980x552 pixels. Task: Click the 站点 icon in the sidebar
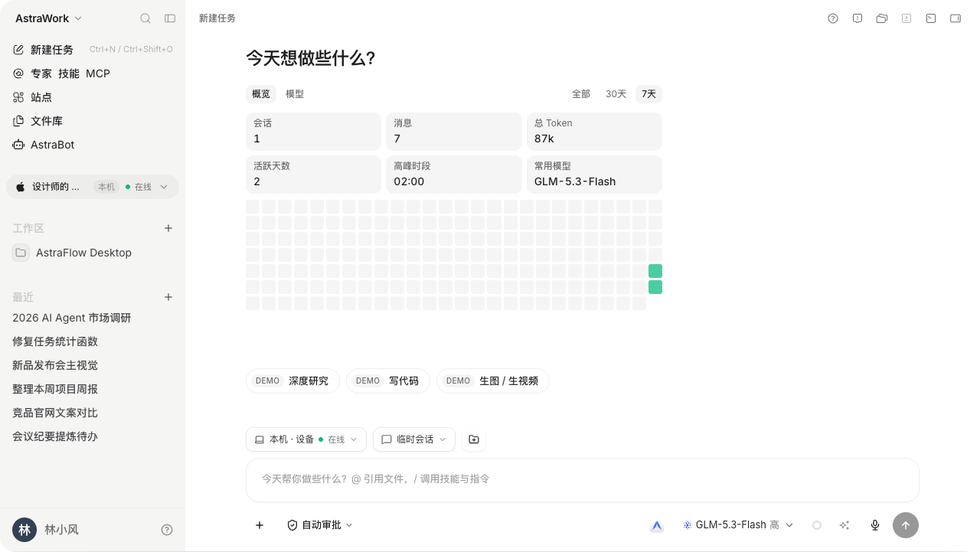coord(18,97)
